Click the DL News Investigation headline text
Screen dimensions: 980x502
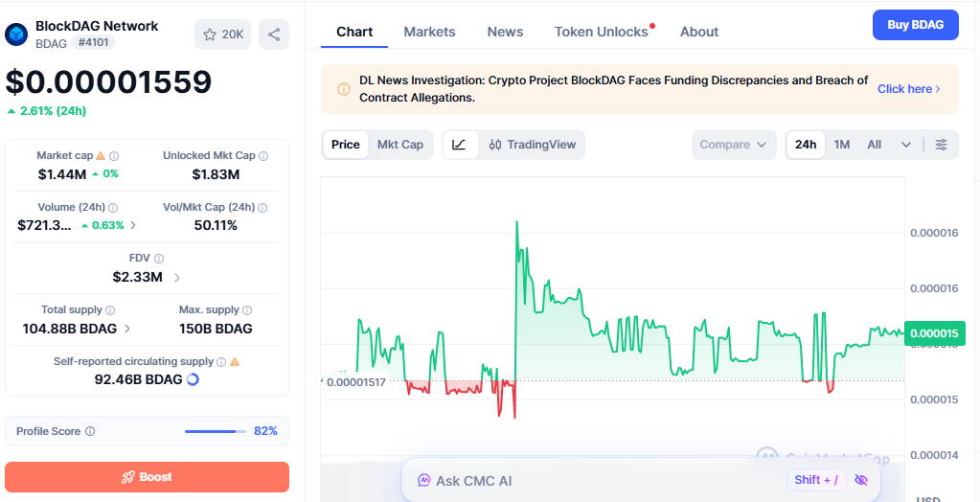click(614, 89)
